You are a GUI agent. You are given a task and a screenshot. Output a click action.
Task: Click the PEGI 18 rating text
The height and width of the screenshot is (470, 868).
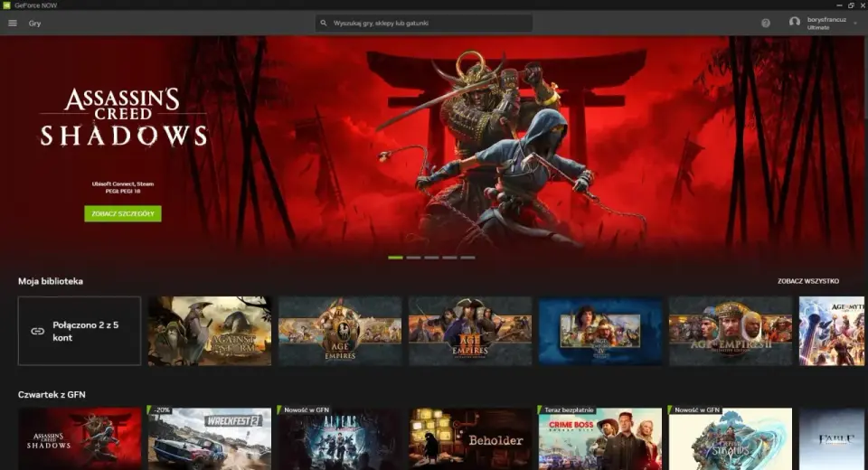click(123, 191)
